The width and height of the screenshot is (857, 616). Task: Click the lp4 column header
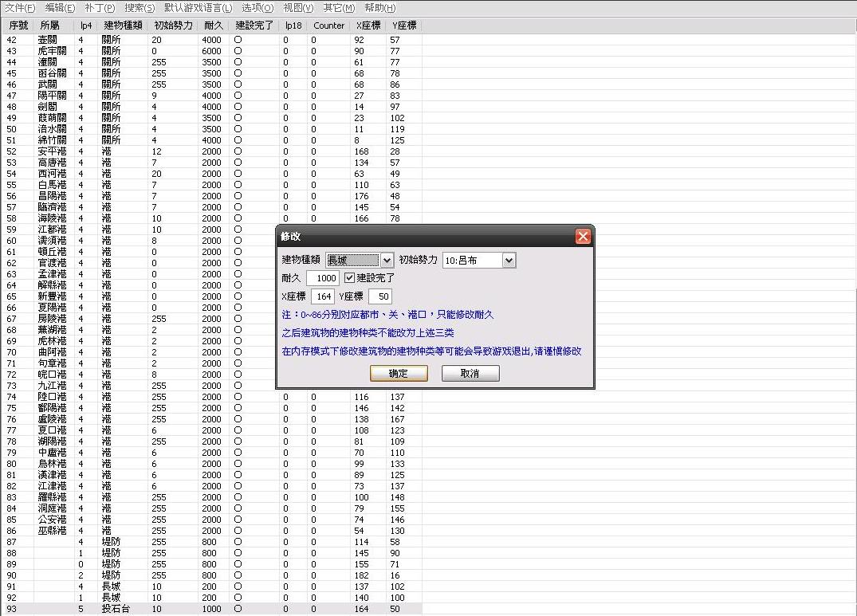tap(86, 26)
